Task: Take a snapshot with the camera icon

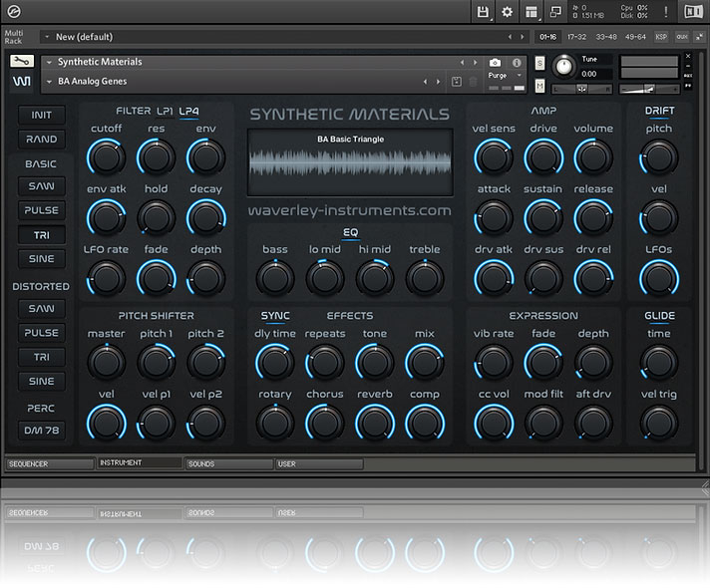Action: pyautogui.click(x=494, y=62)
